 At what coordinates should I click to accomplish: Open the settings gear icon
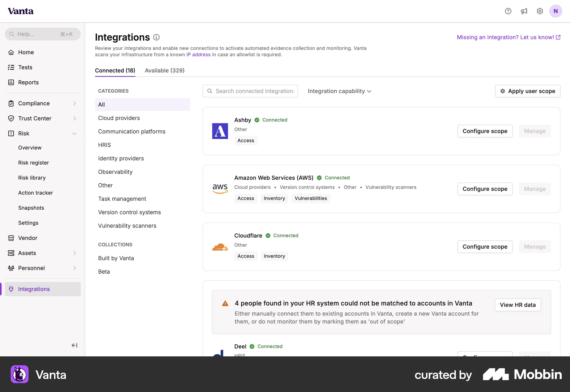coord(540,11)
